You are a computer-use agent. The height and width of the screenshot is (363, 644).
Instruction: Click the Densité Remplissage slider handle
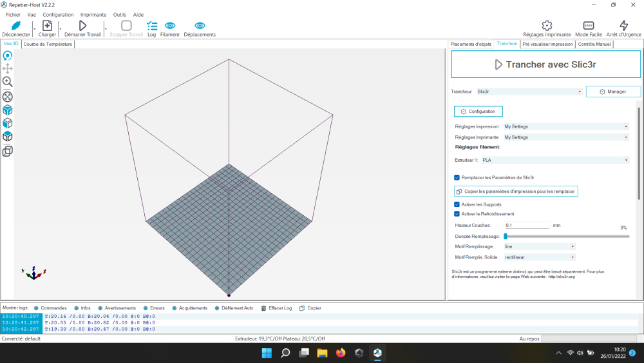point(506,237)
